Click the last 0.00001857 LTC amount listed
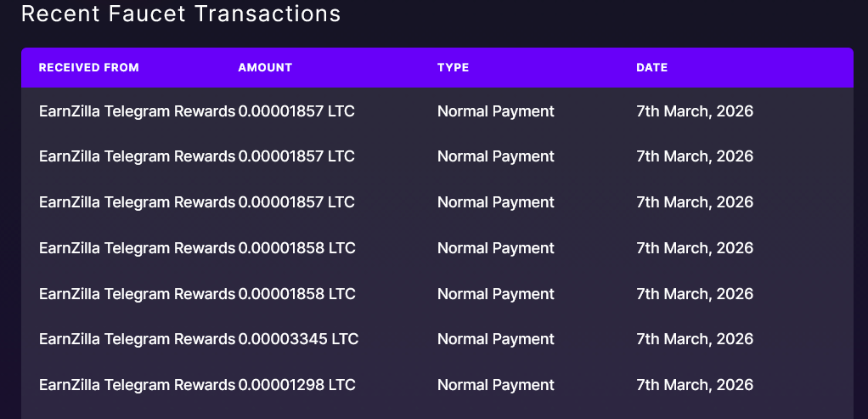868x419 pixels. click(x=296, y=202)
